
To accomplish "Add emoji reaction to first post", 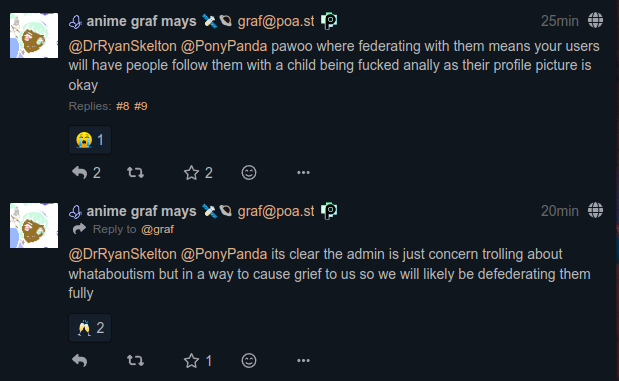I will (249, 173).
